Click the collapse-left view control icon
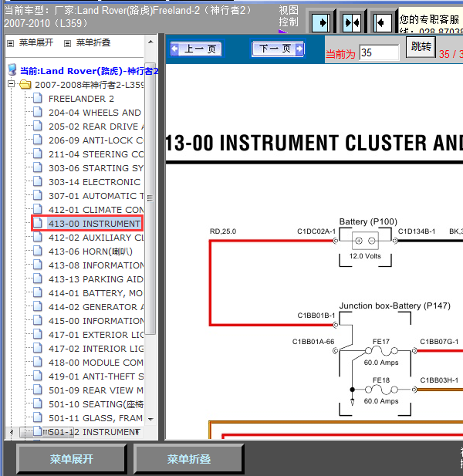Viewport: 463px width, 476px height. click(x=382, y=22)
